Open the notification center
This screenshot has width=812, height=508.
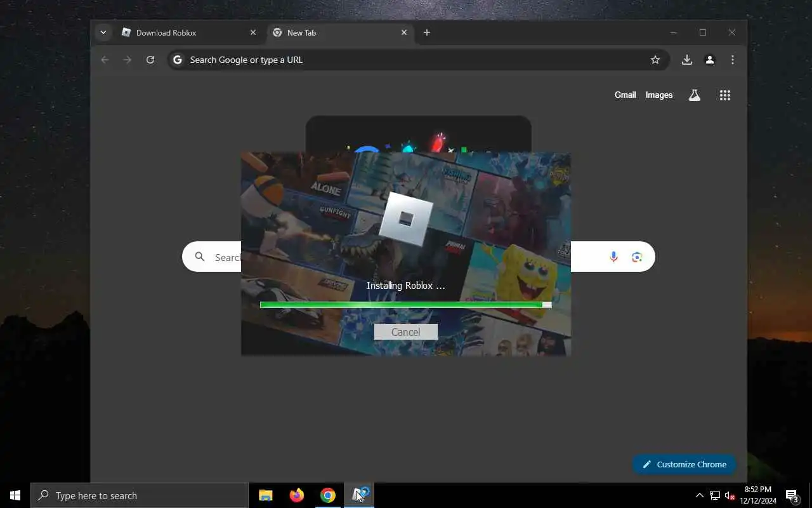792,495
